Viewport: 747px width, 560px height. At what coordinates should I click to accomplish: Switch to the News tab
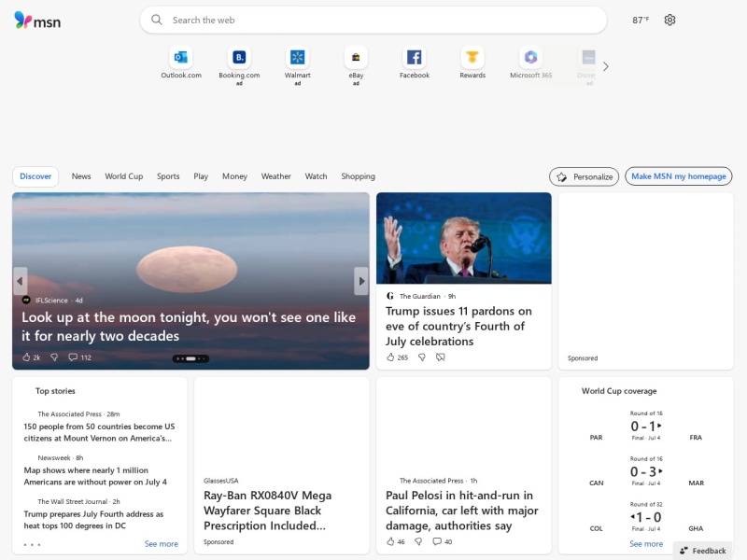point(81,176)
